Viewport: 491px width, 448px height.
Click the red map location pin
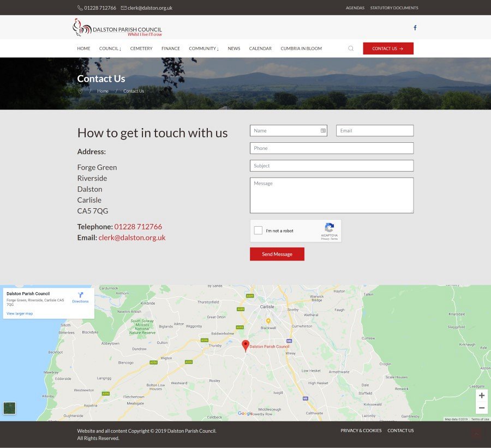245,346
